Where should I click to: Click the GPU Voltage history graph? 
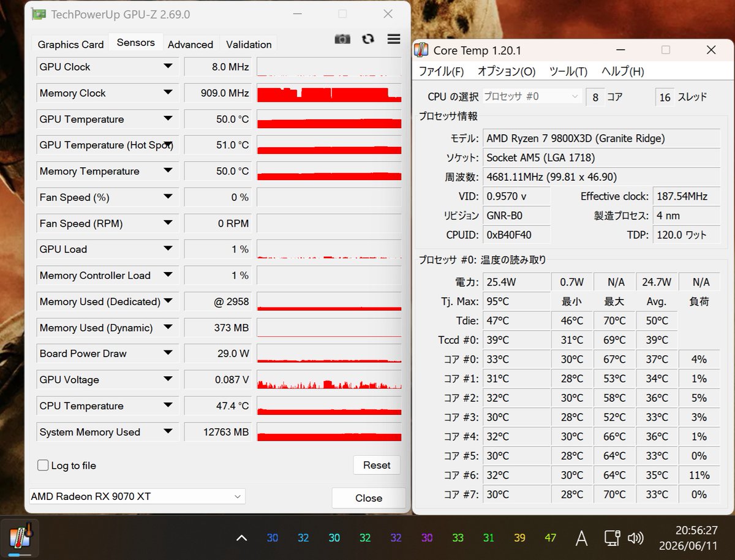329,380
